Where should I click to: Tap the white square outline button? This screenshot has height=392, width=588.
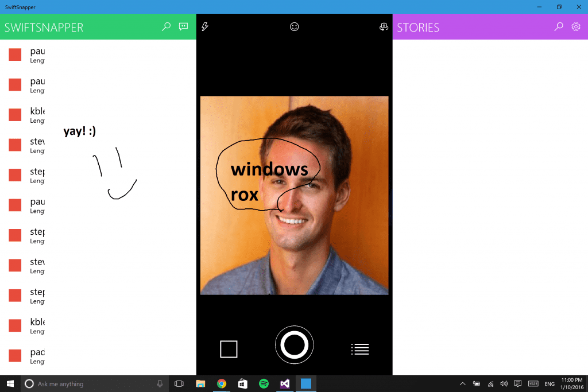[229, 350]
